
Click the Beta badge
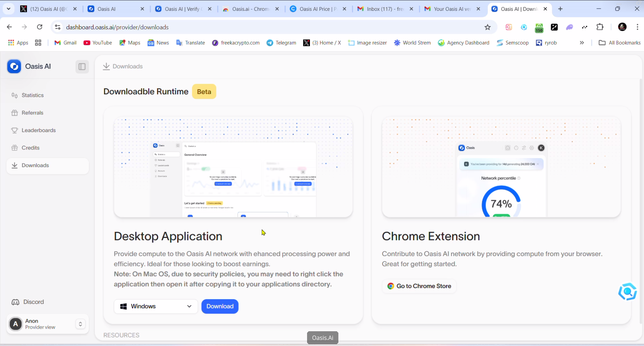(x=204, y=92)
